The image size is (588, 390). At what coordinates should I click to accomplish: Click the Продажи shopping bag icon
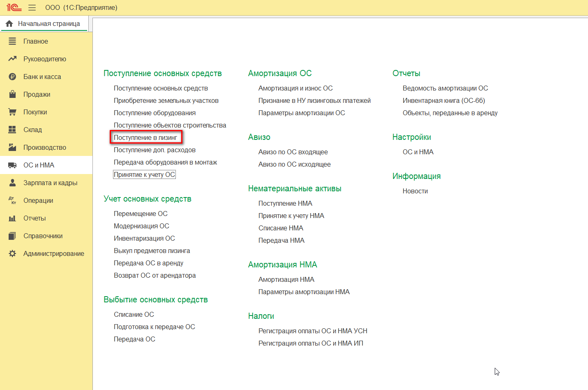tap(12, 94)
